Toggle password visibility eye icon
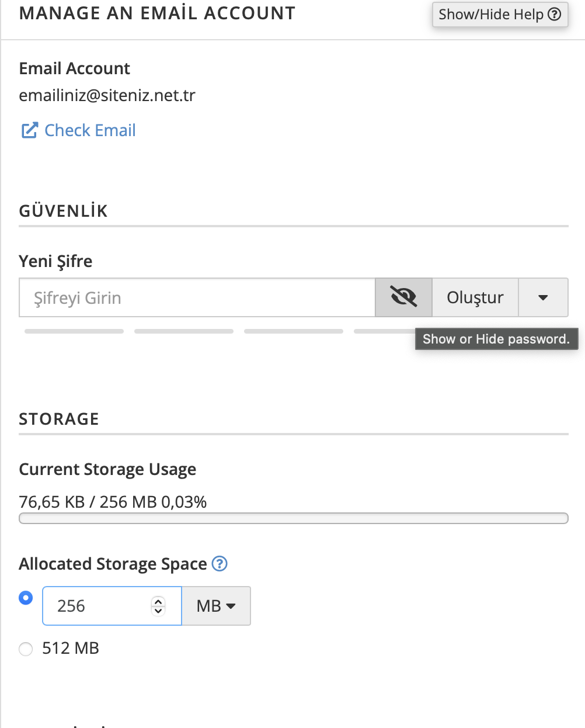Image resolution: width=585 pixels, height=728 pixels. tap(403, 297)
